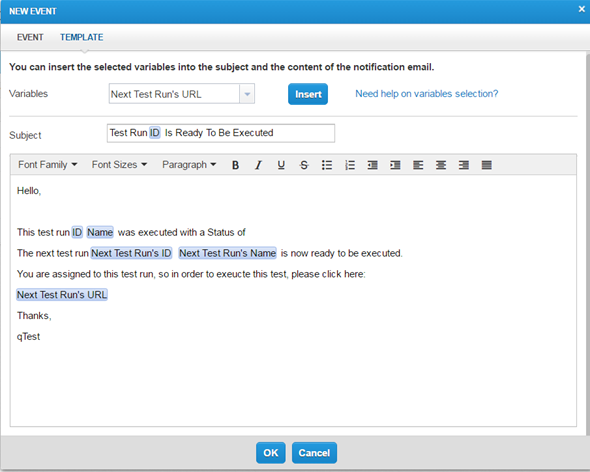Insert a bulleted list

[x=327, y=165]
